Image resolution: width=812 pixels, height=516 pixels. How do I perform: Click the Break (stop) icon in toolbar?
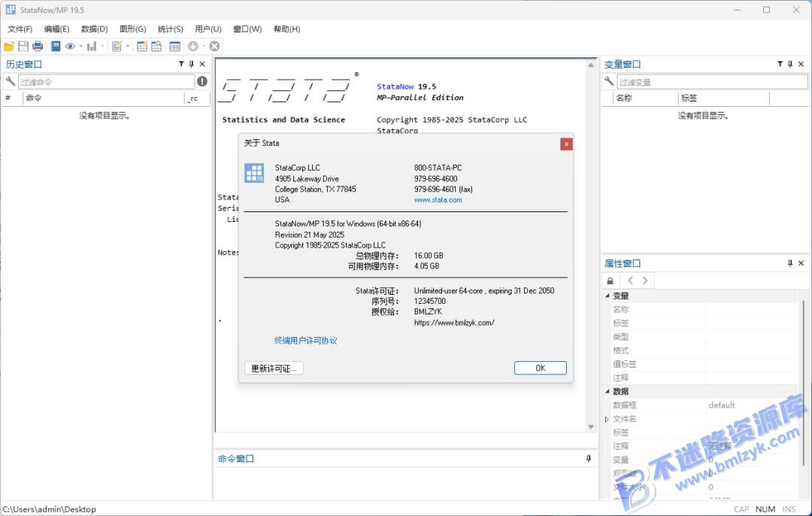tap(214, 46)
